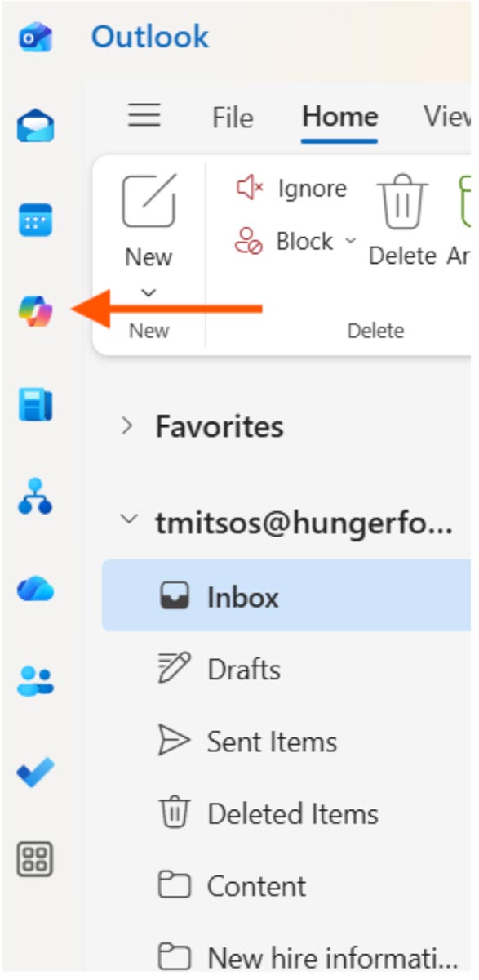This screenshot has width=479, height=980.
Task: Open the People icon in the sidebar
Action: (x=35, y=681)
